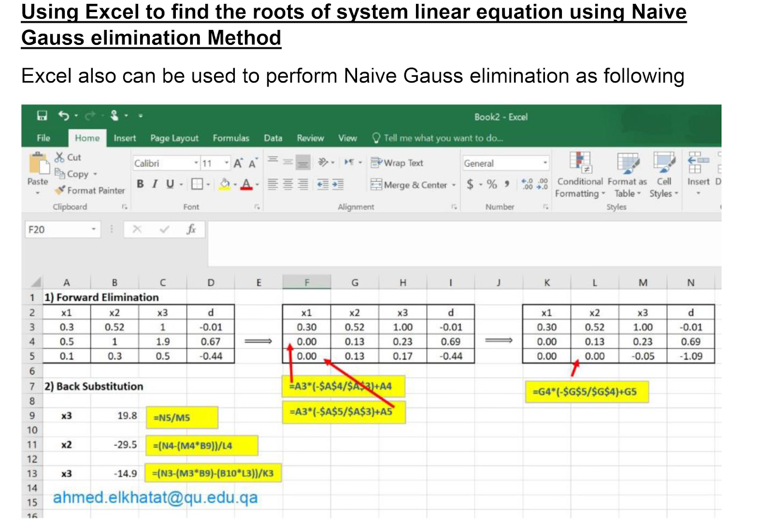773x532 pixels.
Task: Open the Font group dialog launcher
Action: coord(257,207)
